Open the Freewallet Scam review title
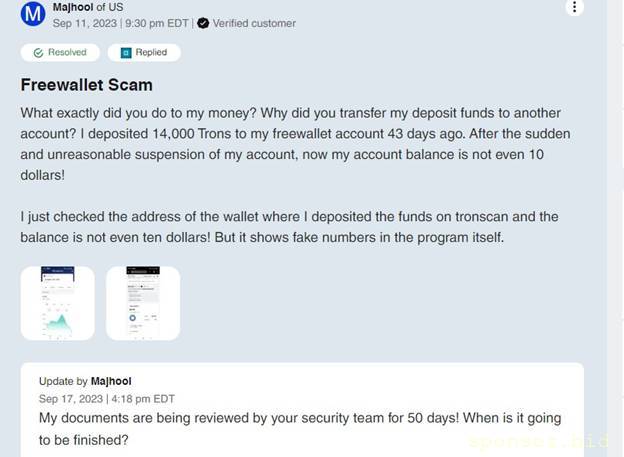 point(86,85)
